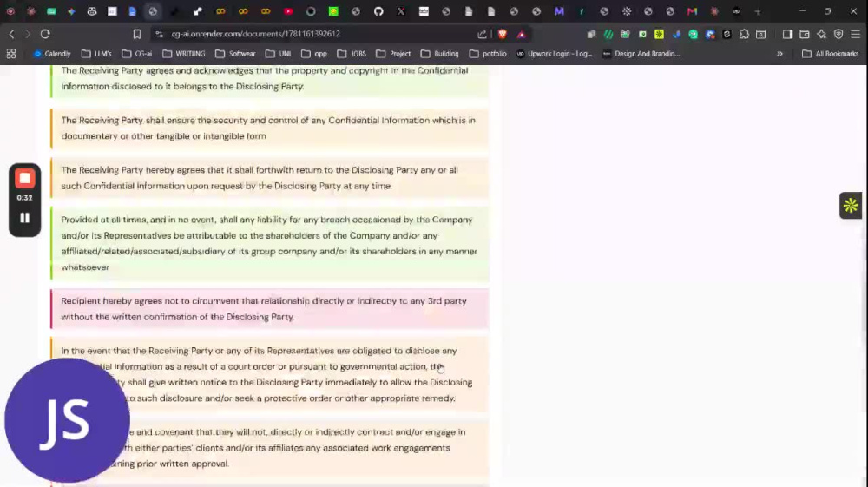
Task: Click the JS profile avatar bubble
Action: [x=67, y=420]
